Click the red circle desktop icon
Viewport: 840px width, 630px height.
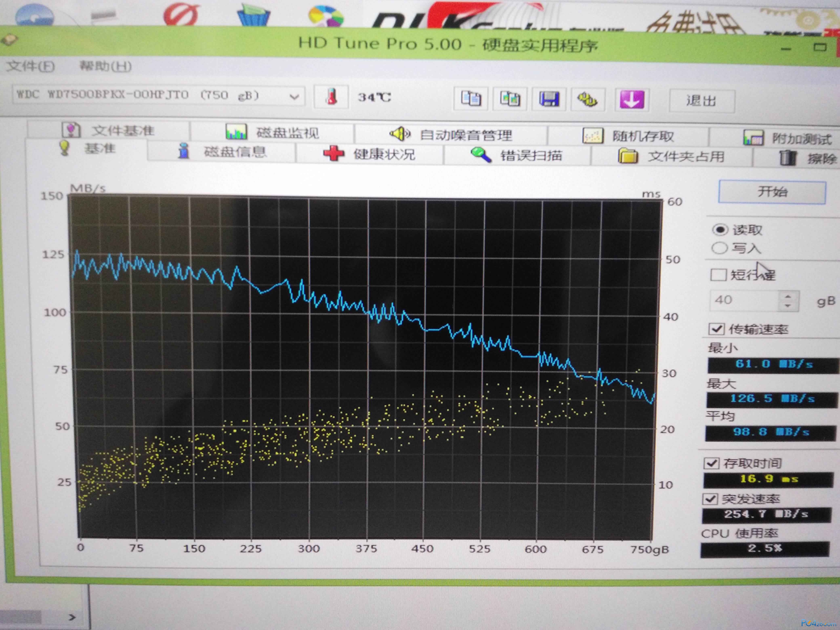tap(181, 14)
